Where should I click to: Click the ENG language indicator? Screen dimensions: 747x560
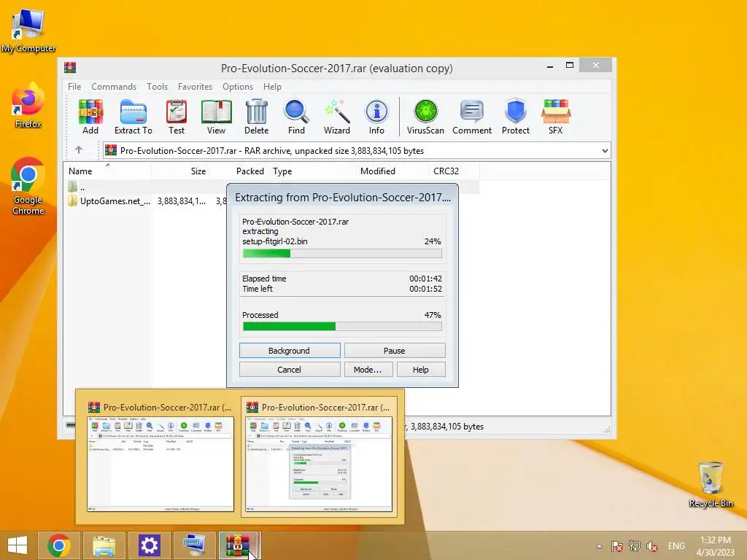coord(676,546)
